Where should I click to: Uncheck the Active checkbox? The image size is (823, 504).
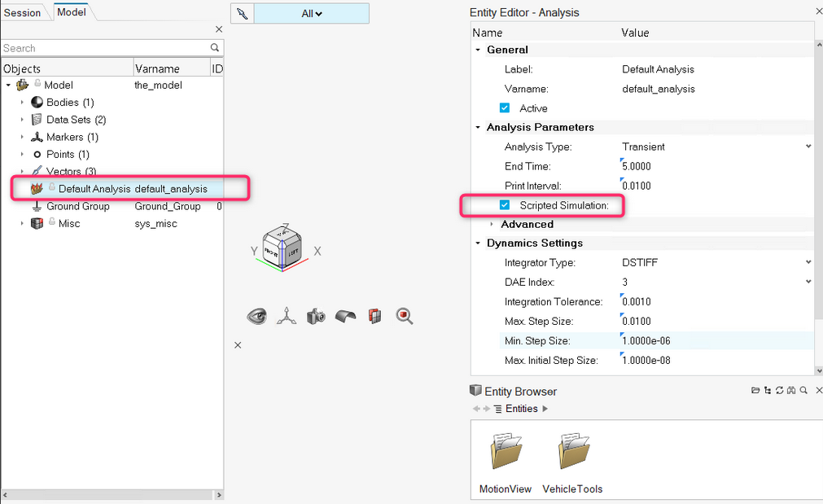click(505, 108)
